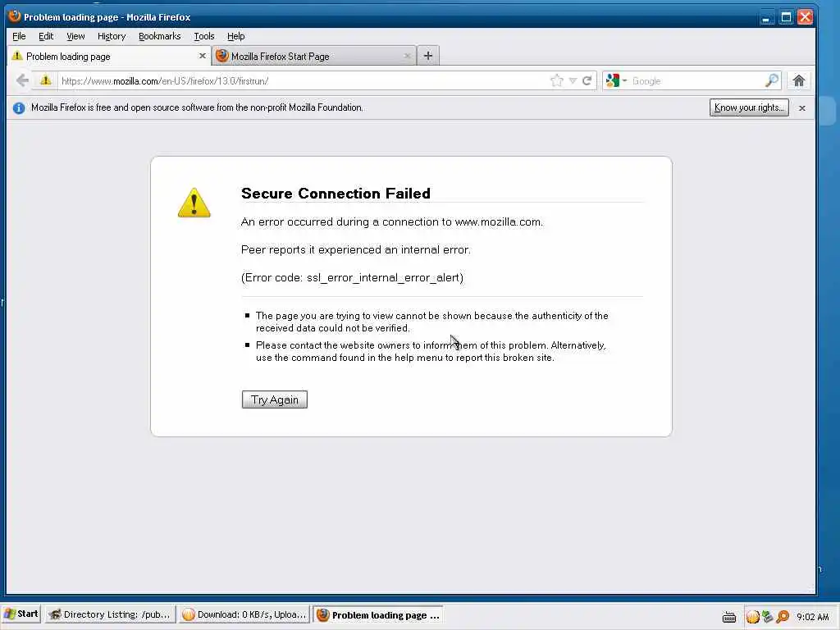The width and height of the screenshot is (840, 630).
Task: Click the orange globe tray icon
Action: click(753, 617)
